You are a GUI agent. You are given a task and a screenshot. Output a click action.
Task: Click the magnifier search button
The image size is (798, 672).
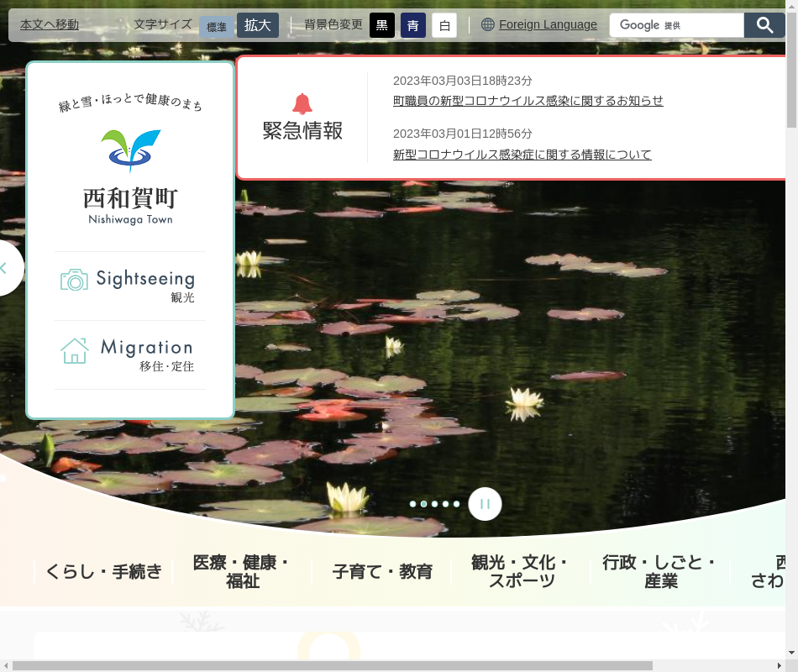coord(764,25)
